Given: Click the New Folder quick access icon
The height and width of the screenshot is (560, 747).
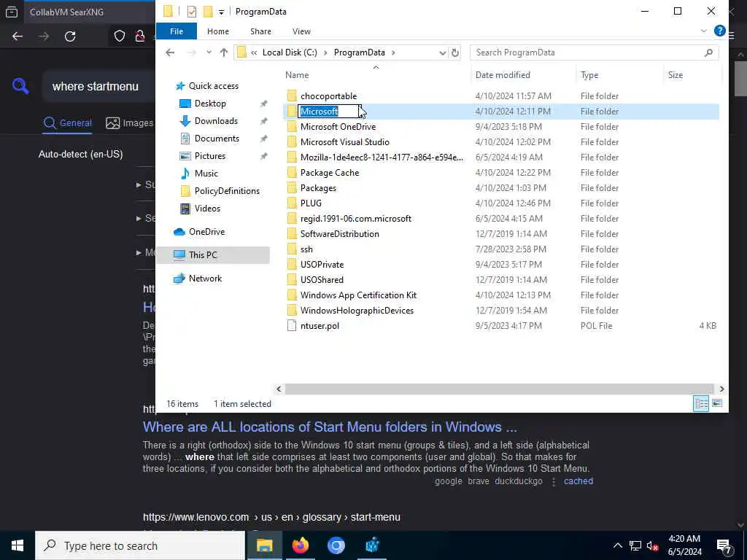Looking at the screenshot, I should point(208,12).
